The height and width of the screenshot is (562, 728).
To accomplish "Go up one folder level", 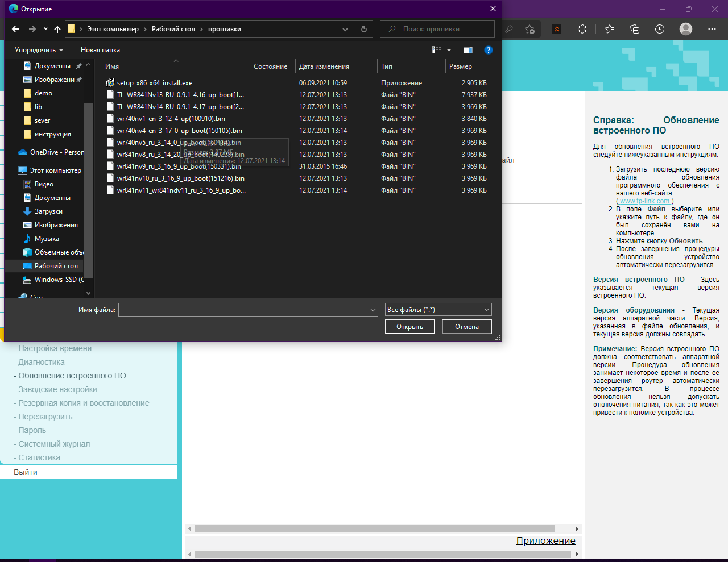I will coord(57,29).
